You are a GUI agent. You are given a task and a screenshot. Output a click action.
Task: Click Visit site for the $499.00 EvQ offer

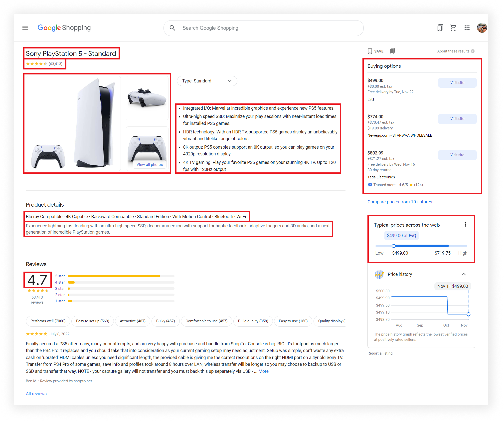click(x=457, y=82)
